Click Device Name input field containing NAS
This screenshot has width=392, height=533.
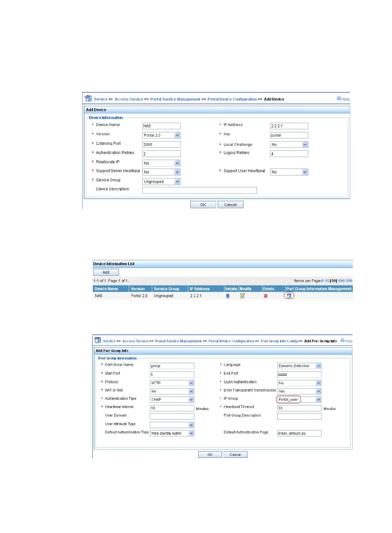pos(161,126)
